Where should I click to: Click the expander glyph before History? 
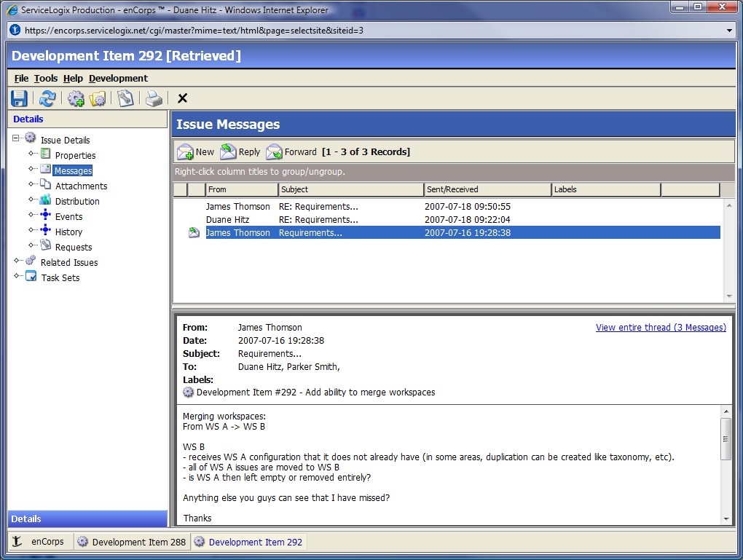[x=31, y=230]
